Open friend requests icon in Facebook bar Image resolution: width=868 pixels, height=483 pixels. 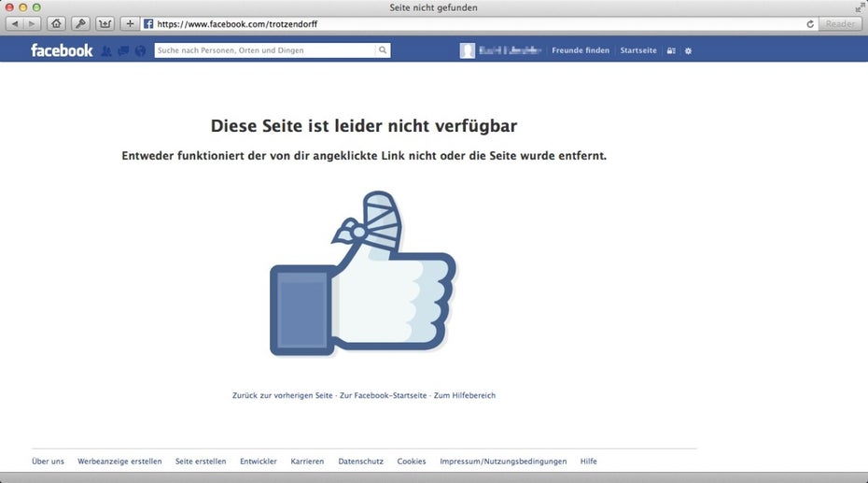tap(106, 51)
